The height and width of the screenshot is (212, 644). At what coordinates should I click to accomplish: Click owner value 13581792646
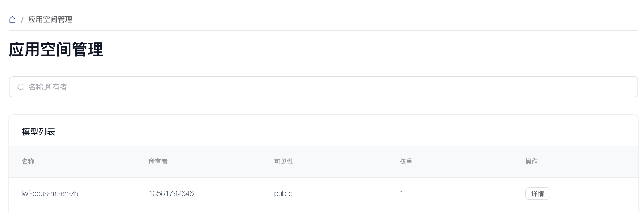pyautogui.click(x=171, y=193)
